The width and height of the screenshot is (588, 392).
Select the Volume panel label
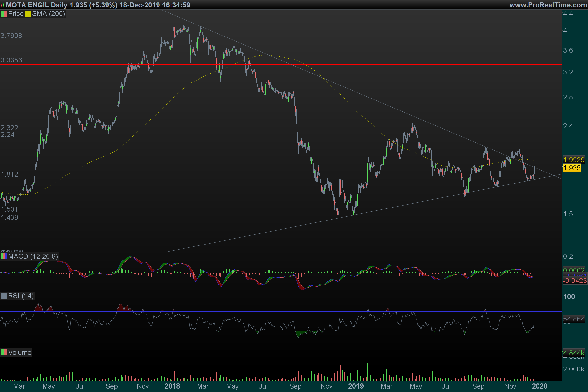point(20,353)
